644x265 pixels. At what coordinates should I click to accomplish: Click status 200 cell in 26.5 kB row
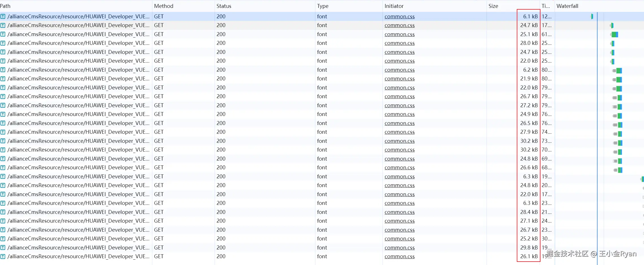pos(221,123)
